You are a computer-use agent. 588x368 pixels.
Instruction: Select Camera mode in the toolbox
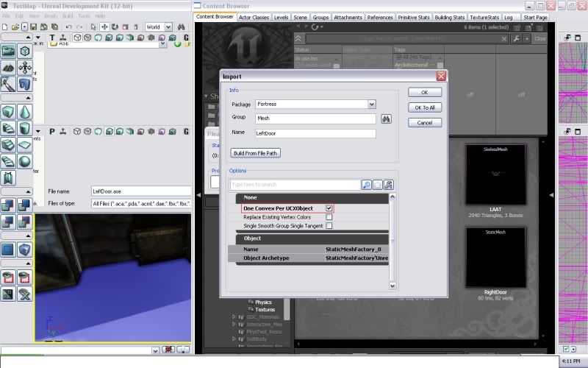tap(8, 51)
